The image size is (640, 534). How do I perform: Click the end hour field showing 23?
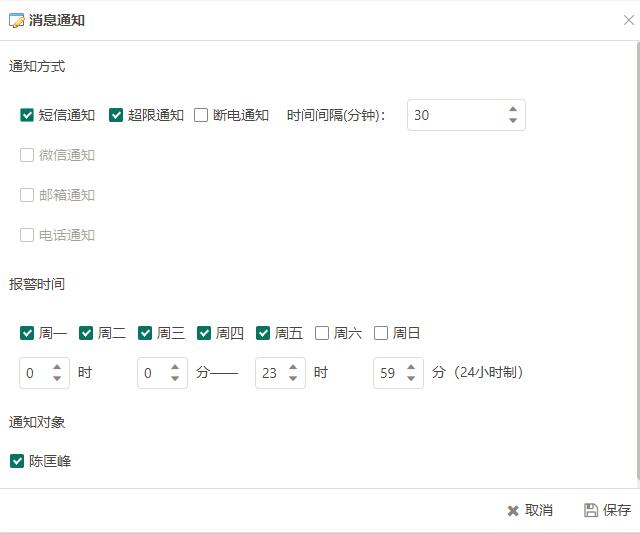coord(269,373)
